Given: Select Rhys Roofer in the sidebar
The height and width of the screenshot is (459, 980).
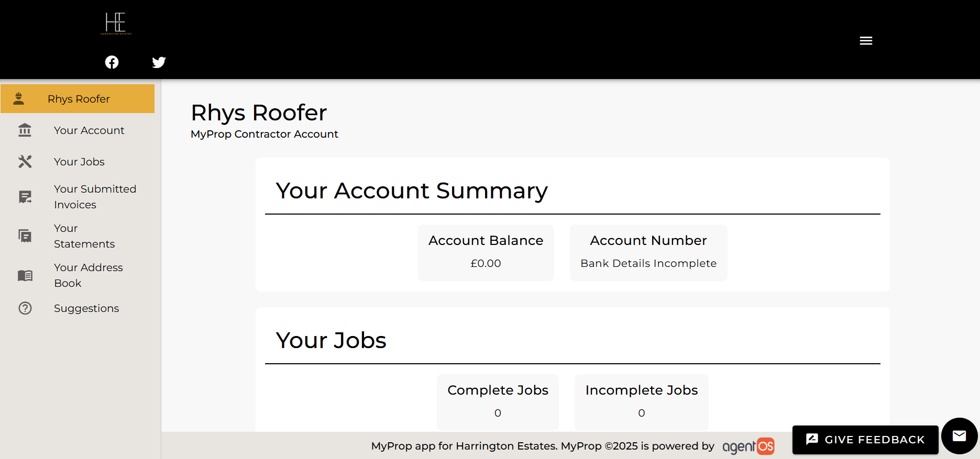Looking at the screenshot, I should [x=78, y=98].
